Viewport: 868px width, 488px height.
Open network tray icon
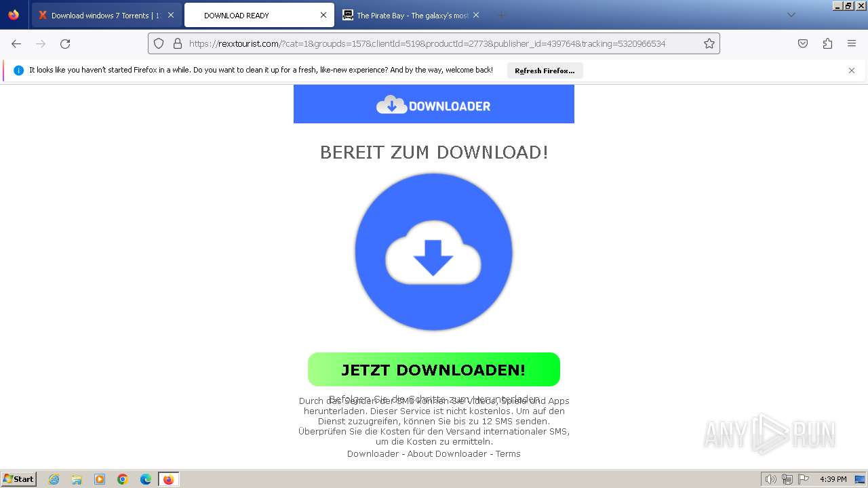pyautogui.click(x=787, y=479)
